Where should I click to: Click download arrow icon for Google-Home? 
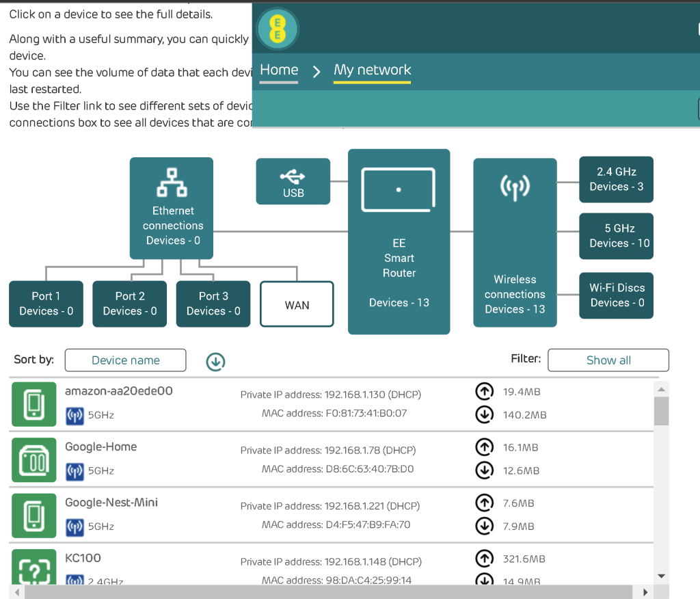(485, 470)
